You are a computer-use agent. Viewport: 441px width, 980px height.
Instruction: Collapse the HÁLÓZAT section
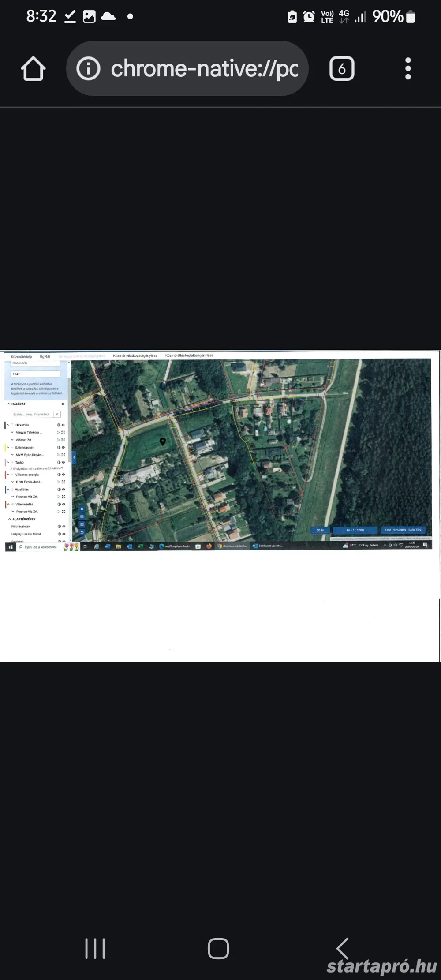[x=8, y=404]
